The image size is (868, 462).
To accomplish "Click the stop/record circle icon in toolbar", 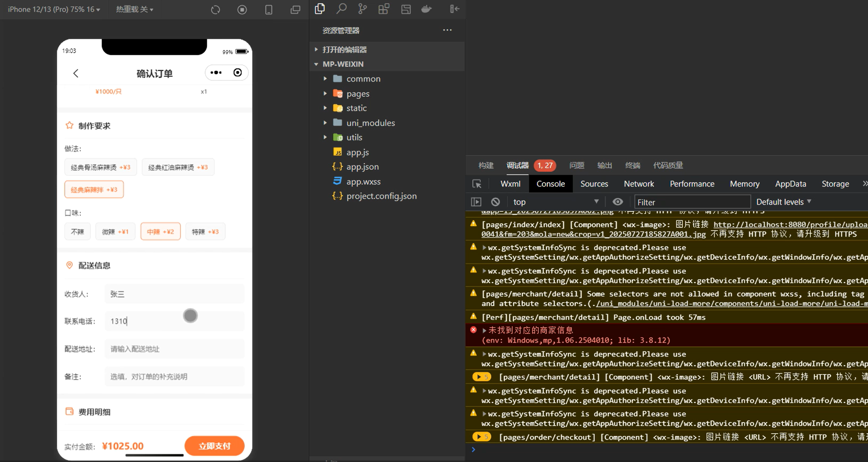I will point(242,10).
